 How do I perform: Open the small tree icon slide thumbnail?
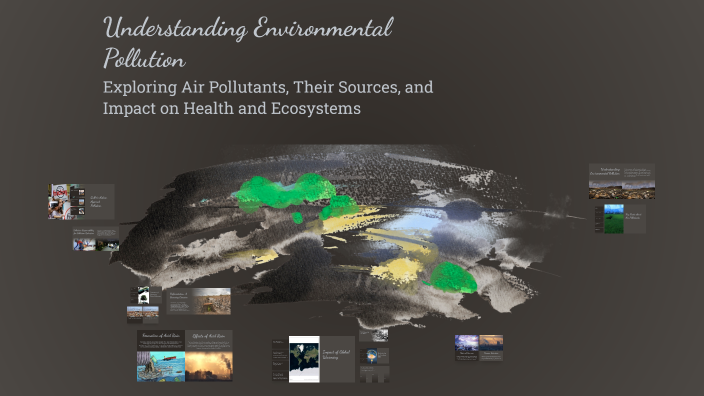tap(146, 295)
